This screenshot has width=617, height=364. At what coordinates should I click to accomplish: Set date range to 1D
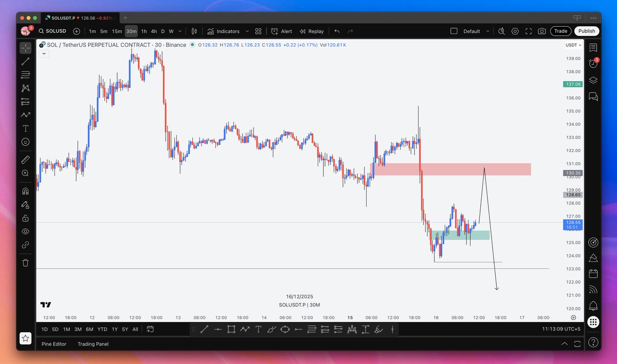tap(45, 329)
